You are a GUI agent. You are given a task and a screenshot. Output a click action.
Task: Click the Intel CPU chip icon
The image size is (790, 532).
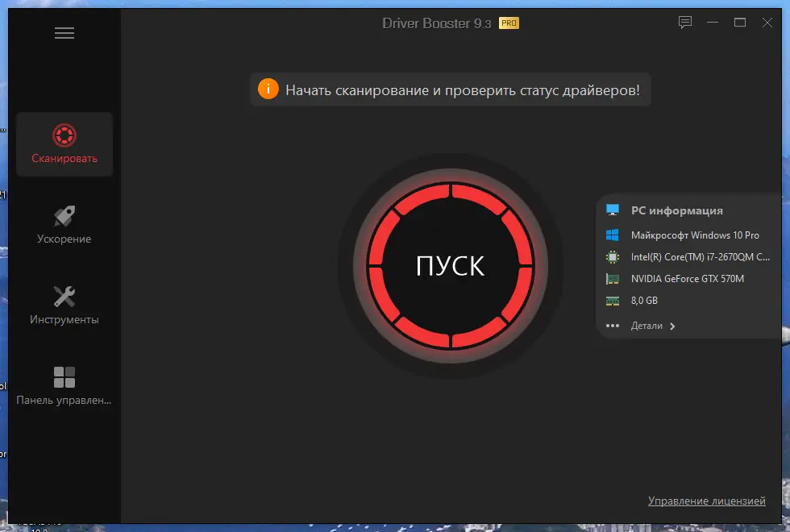coord(613,256)
